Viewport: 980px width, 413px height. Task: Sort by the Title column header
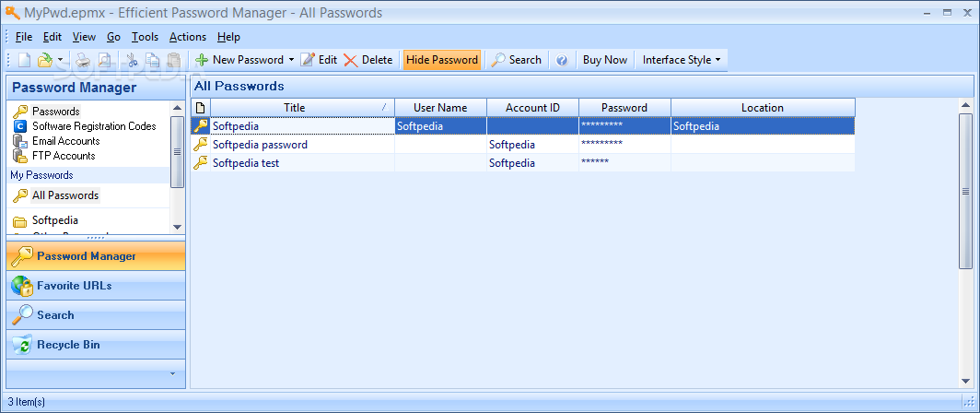tap(302, 108)
